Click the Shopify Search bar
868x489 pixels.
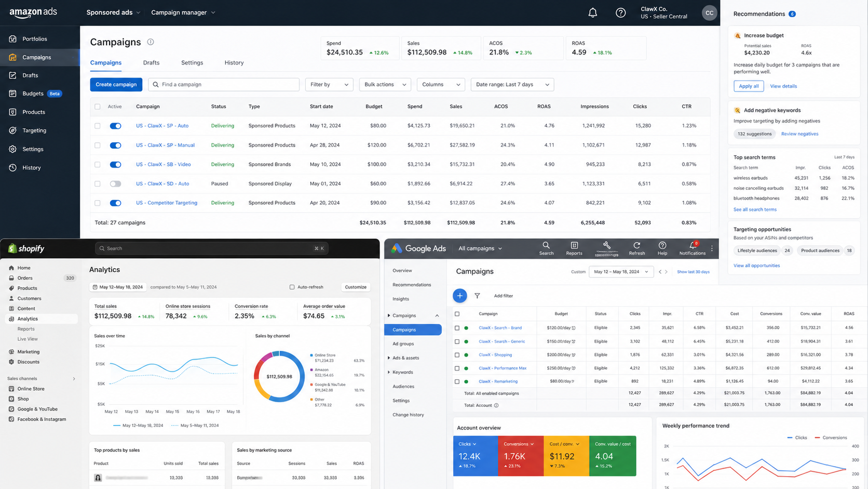coord(212,248)
